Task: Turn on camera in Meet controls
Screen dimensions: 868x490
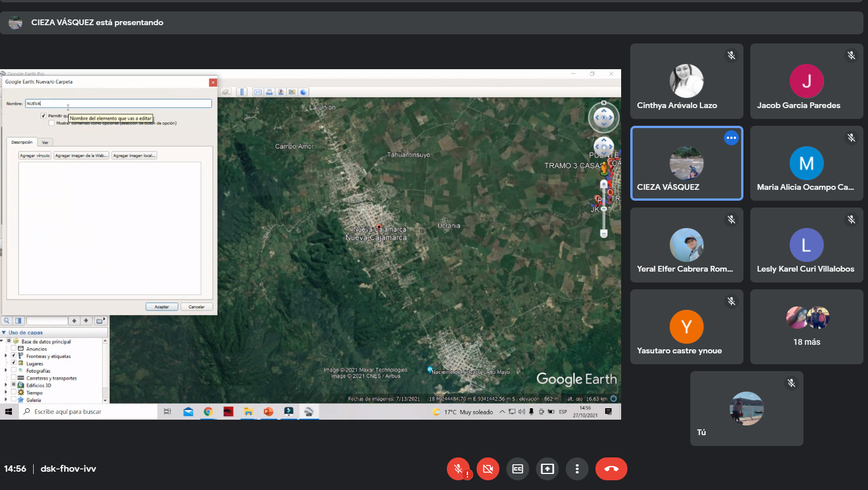Action: (x=488, y=469)
